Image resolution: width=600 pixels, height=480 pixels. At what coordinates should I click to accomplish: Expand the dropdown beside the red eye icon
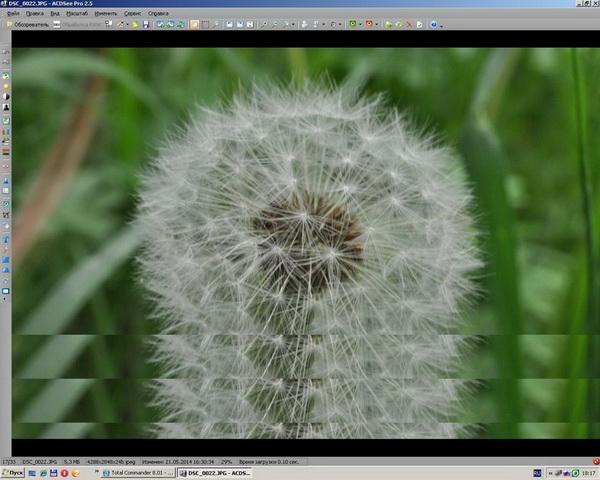coord(377,24)
